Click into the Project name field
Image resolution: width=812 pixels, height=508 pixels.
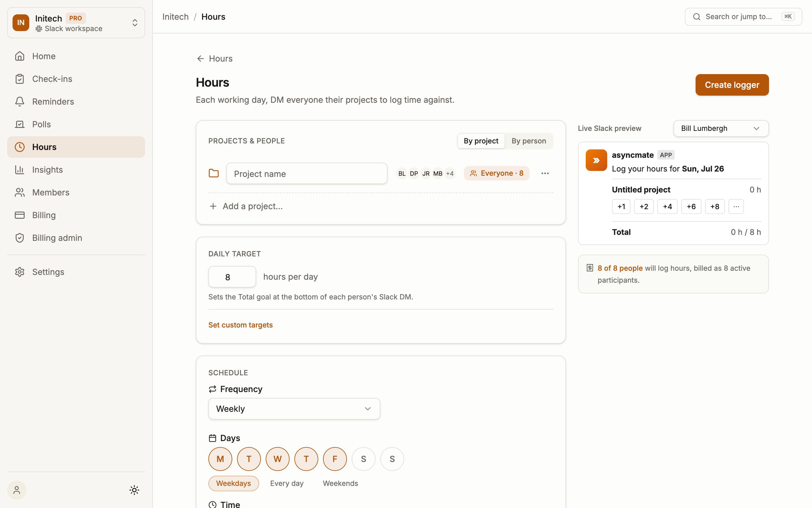307,173
